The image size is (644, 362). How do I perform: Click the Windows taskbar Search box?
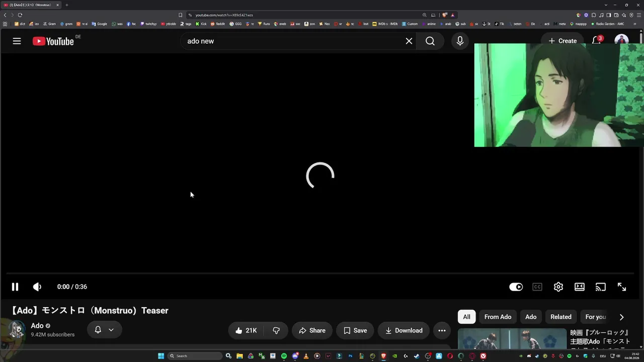click(195, 356)
